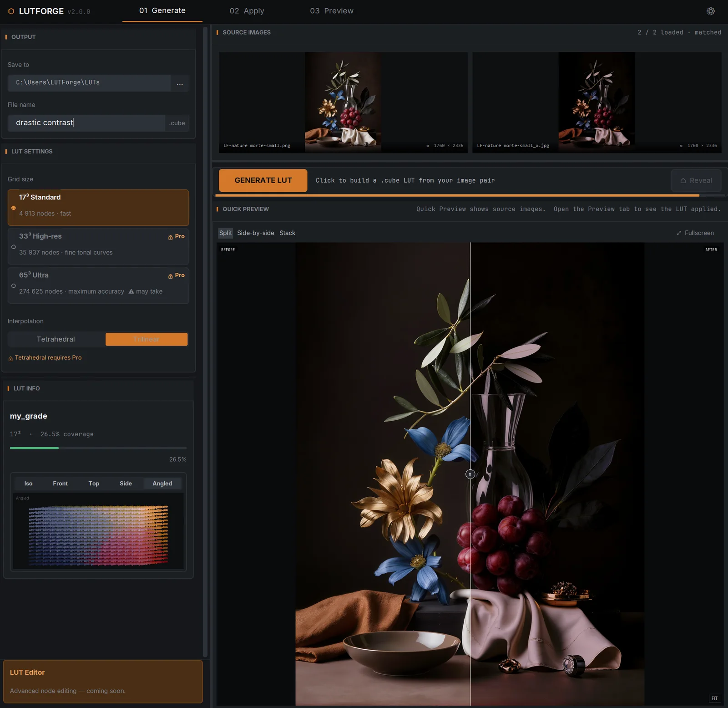Click the LUT Editor coming soon card
728x708 pixels.
103,681
